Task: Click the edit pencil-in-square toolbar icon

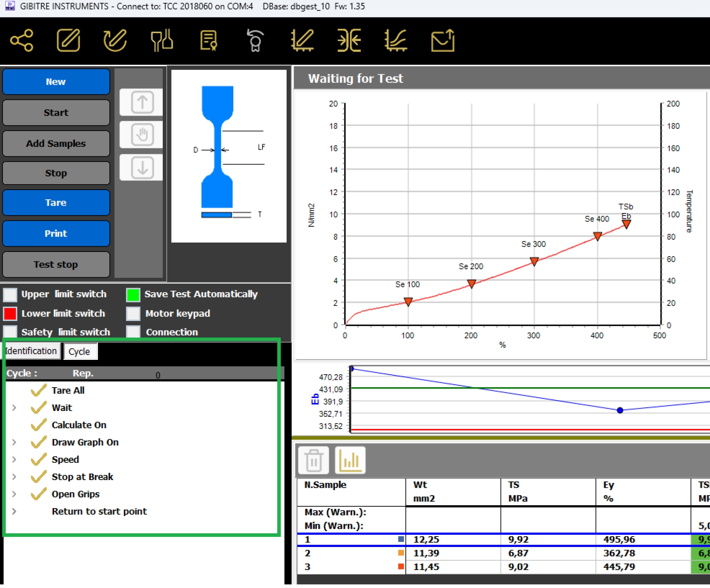Action: [x=68, y=40]
